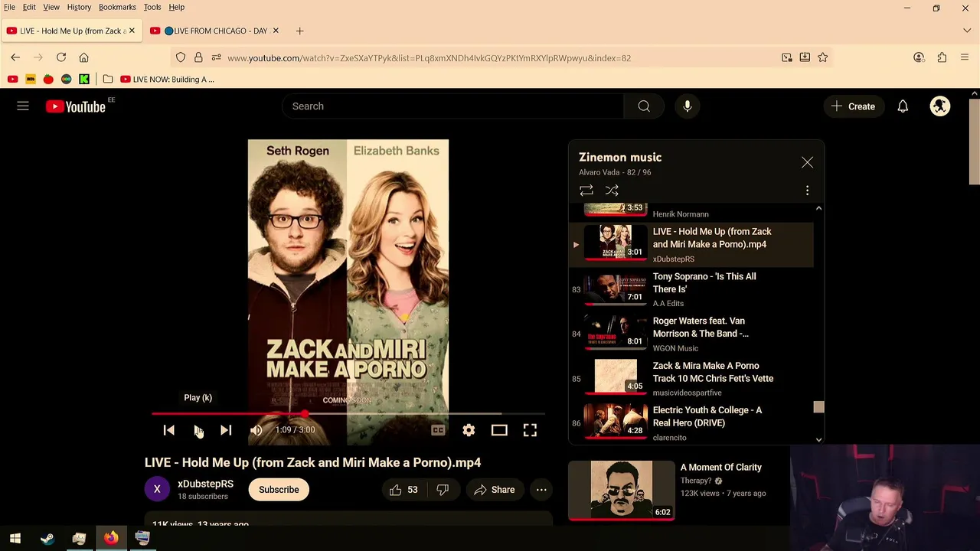This screenshot has height=551, width=980.
Task: Start voice search with the microphone
Action: click(688, 106)
